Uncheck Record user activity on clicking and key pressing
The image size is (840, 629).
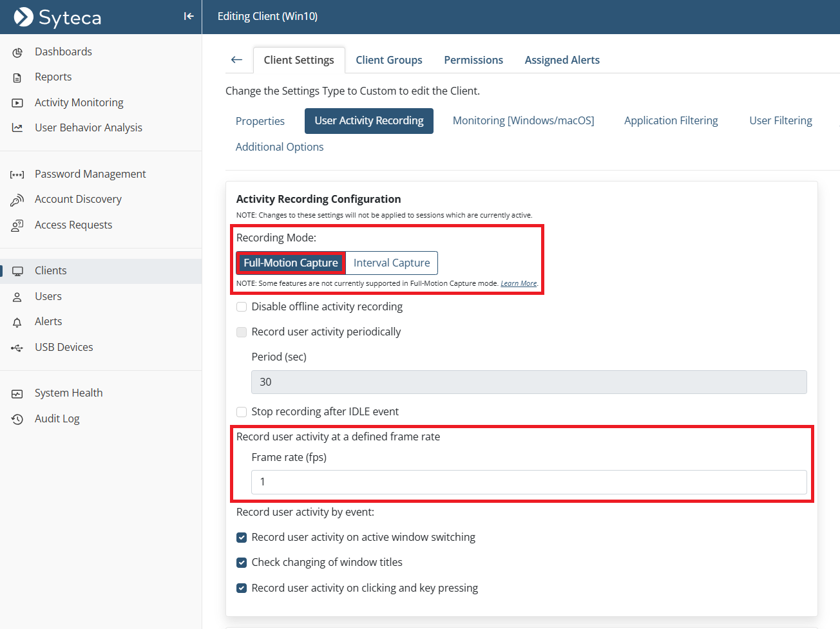point(242,588)
